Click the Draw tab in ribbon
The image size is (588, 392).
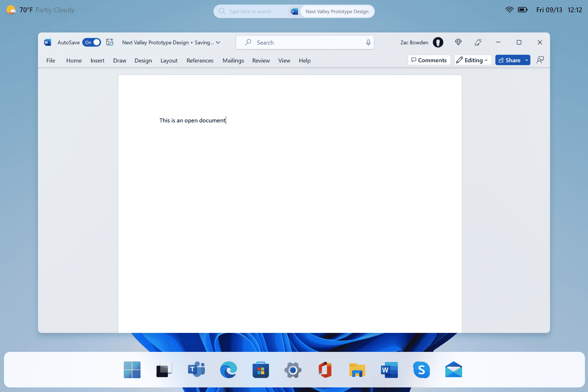coord(119,60)
